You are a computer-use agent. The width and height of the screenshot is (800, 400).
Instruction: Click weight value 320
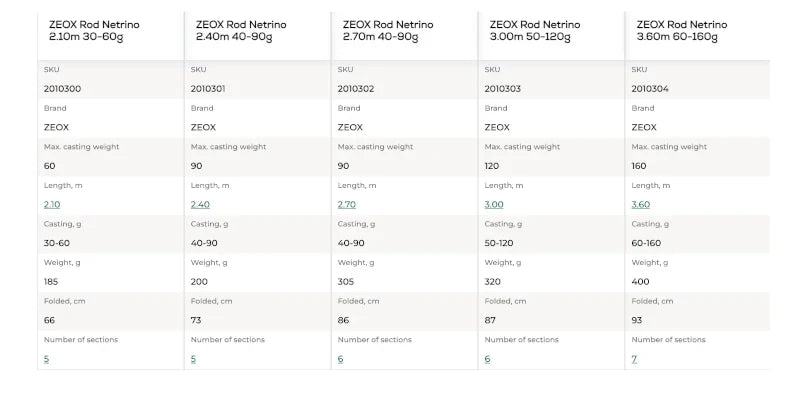pos(492,282)
